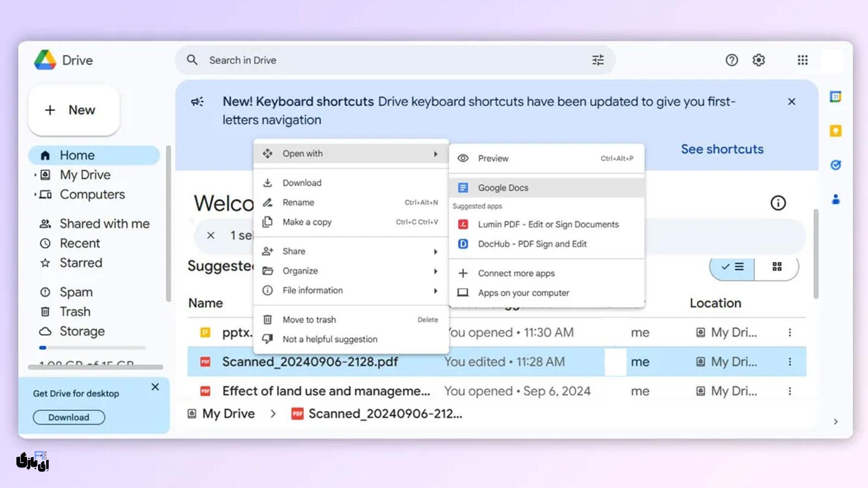
Task: Click the New button
Action: (x=74, y=110)
